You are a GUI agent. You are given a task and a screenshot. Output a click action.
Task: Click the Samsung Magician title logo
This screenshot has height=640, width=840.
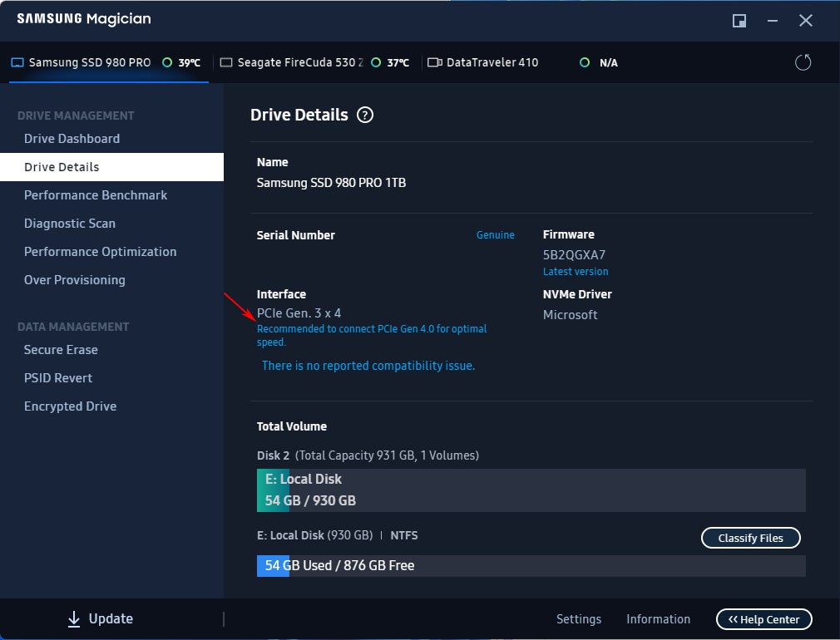[83, 19]
